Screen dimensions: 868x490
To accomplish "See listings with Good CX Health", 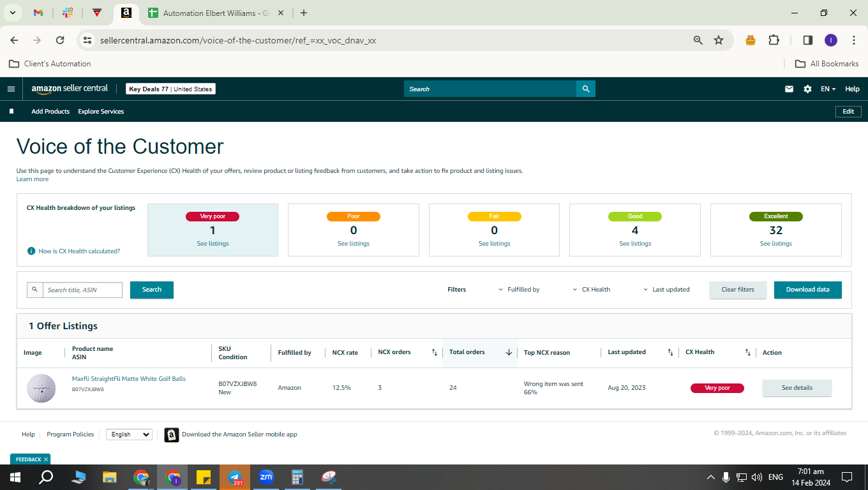I will tap(635, 244).
